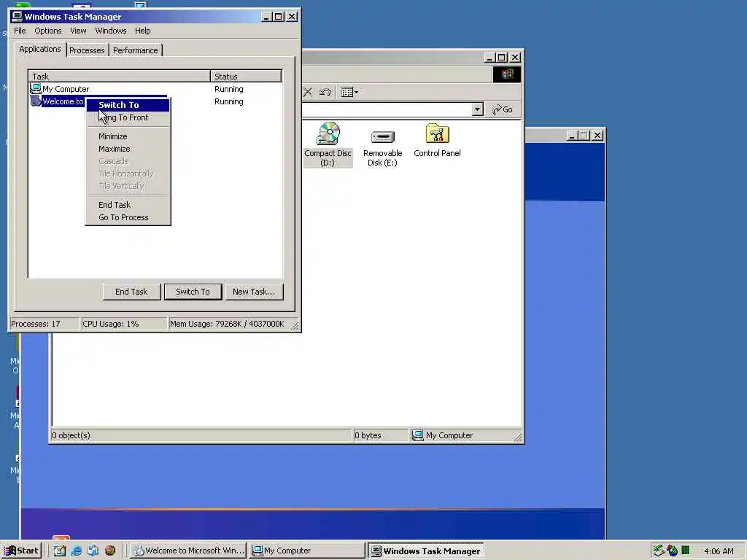The image size is (747, 560).
Task: Select the My Computer row in task list
Action: (x=155, y=89)
